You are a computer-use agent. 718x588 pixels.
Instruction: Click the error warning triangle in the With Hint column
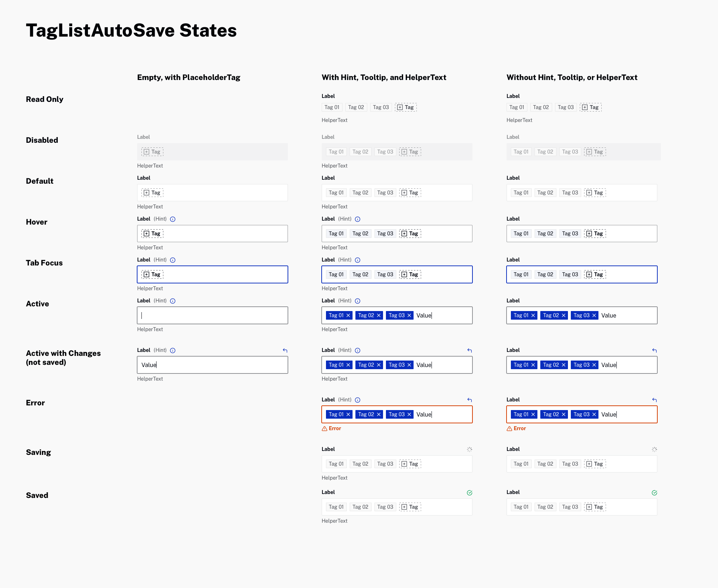[325, 429]
